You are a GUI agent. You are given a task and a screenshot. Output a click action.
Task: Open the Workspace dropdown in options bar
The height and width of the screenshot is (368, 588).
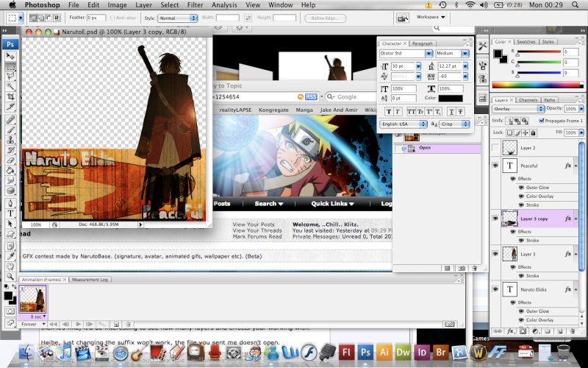431,17
